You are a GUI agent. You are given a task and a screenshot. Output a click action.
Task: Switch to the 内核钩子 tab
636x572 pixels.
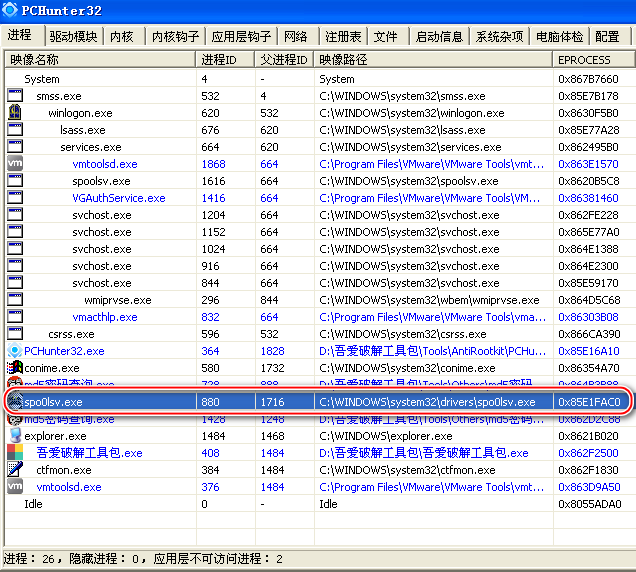(175, 37)
